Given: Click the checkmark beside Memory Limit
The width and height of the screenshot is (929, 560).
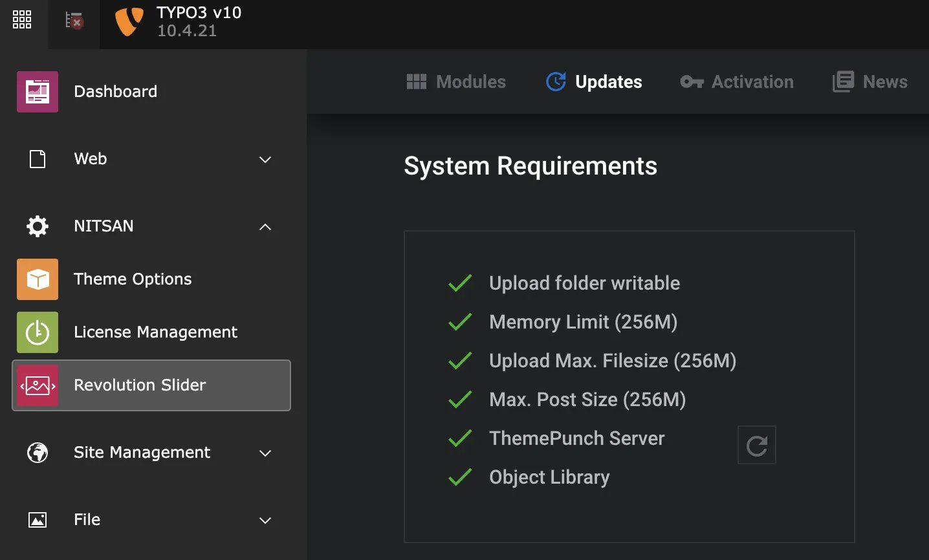Looking at the screenshot, I should (460, 322).
